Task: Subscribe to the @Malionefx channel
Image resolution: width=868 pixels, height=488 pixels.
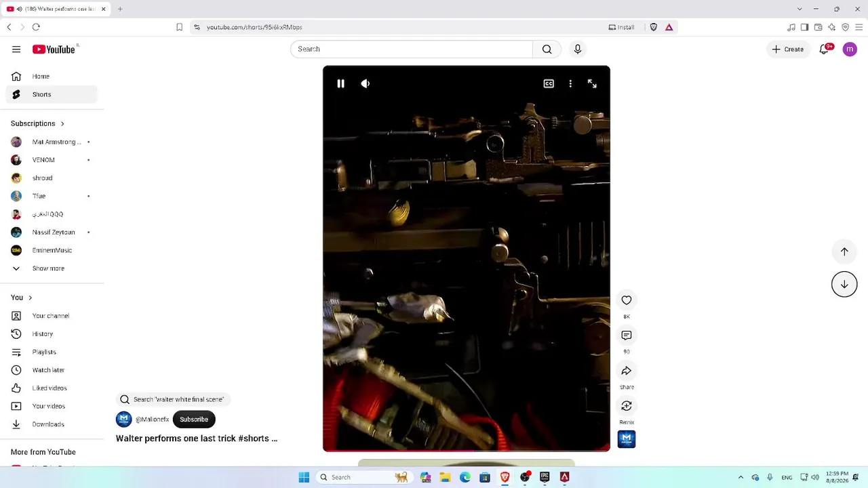Action: click(x=194, y=420)
